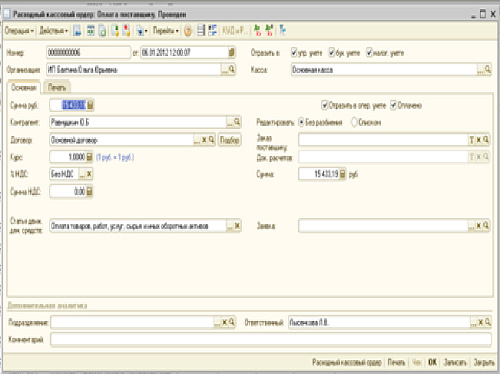Open the Ответственный selection ellipsis button
The height and width of the screenshot is (377, 500).
point(474,322)
